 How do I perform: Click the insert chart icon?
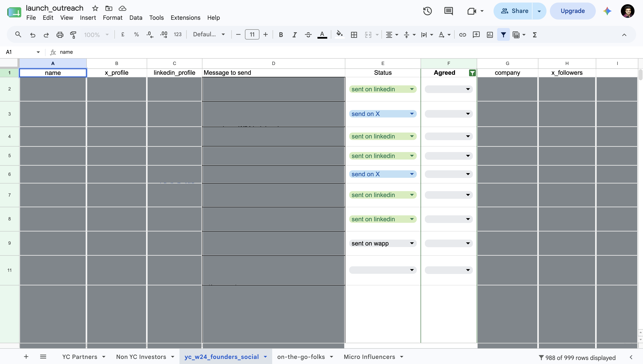490,35
